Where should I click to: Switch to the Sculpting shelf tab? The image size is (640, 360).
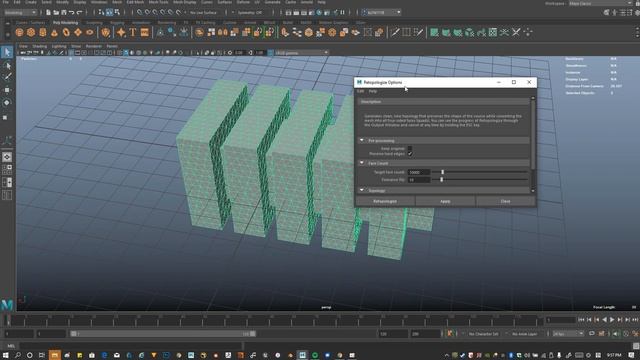tap(94, 23)
